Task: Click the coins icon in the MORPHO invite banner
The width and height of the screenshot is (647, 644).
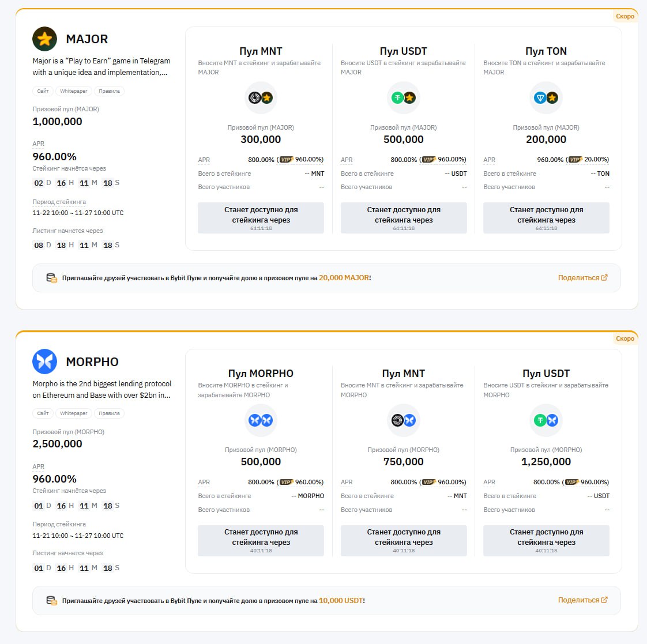Action: [51, 601]
